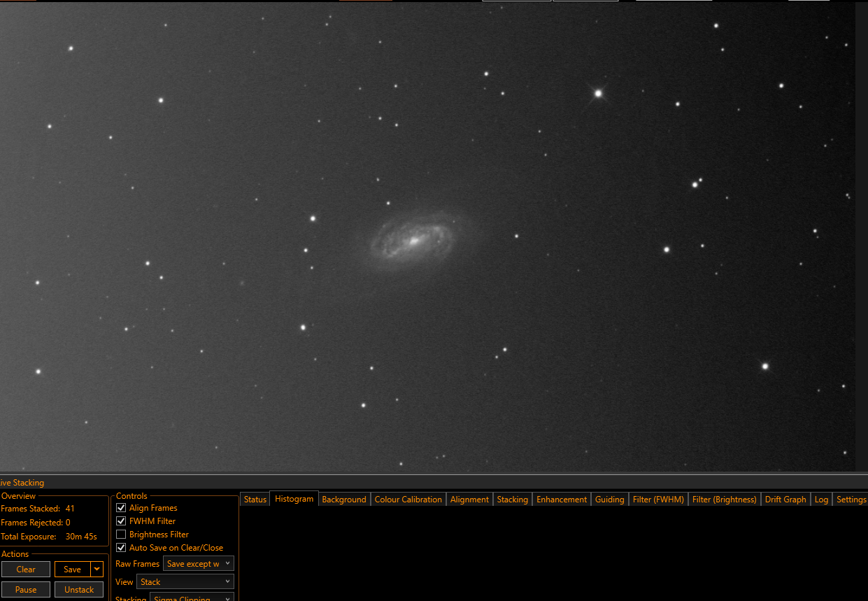Viewport: 868px width, 601px height.
Task: Show the Drift Graph tab
Action: (785, 500)
